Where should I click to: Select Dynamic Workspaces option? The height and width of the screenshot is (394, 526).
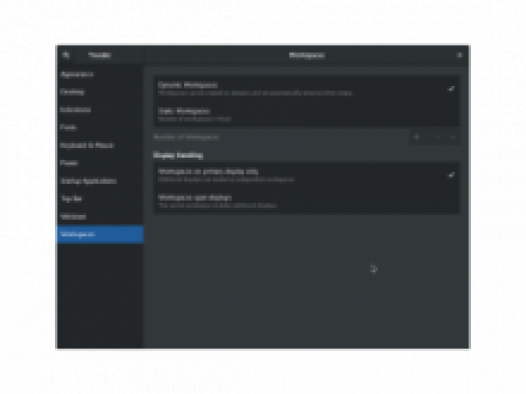coord(306,89)
